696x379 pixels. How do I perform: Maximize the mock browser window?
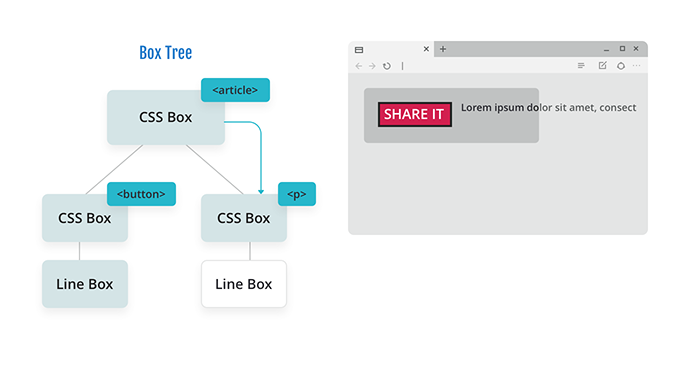pos(622,49)
